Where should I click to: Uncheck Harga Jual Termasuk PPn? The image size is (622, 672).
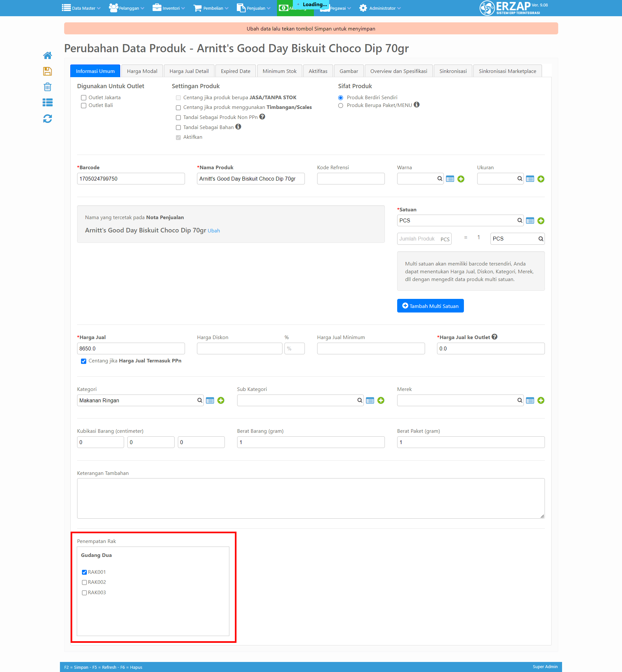[84, 361]
